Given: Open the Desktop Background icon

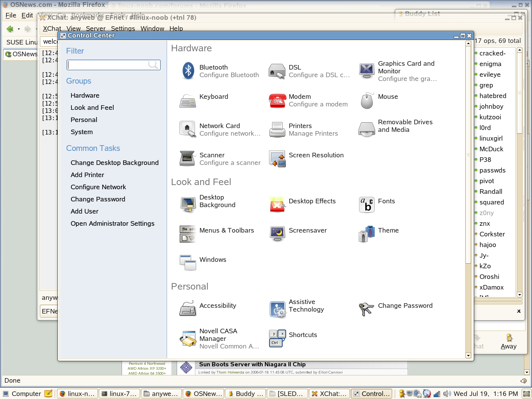Looking at the screenshot, I should click(x=188, y=205).
